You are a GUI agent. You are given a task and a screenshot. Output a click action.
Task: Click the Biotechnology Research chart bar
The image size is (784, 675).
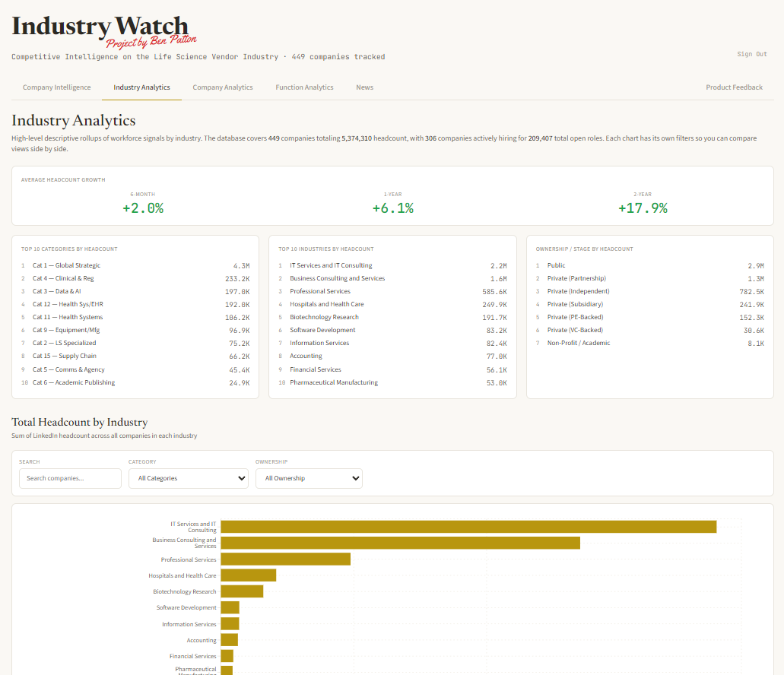click(242, 591)
